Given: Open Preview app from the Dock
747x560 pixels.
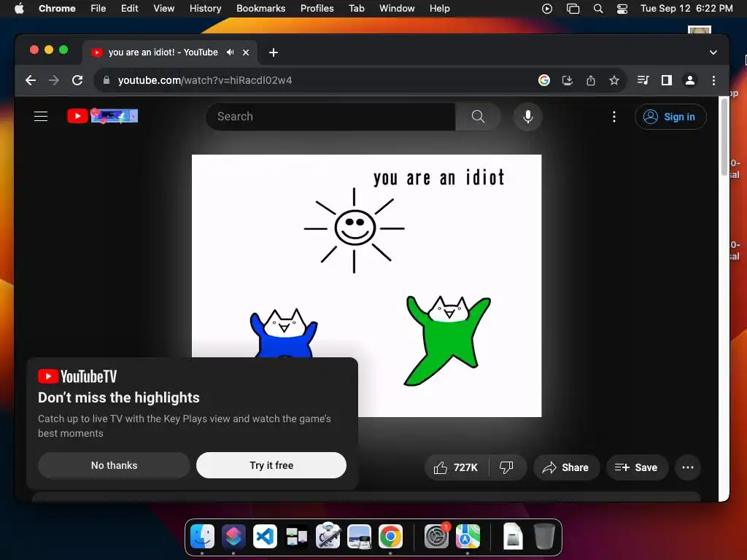Looking at the screenshot, I should 359,537.
